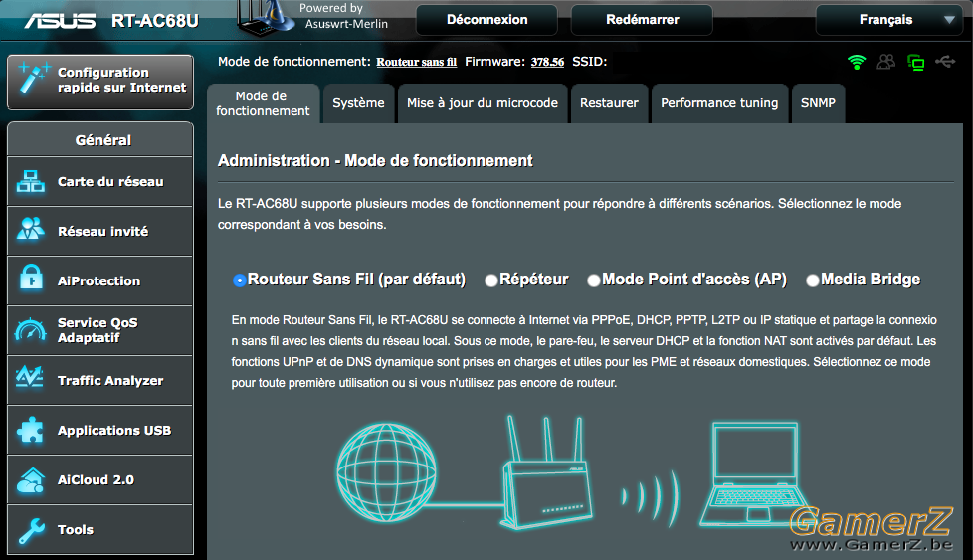Screen dimensions: 973x560
Task: Open the Restaurer tab
Action: click(609, 103)
